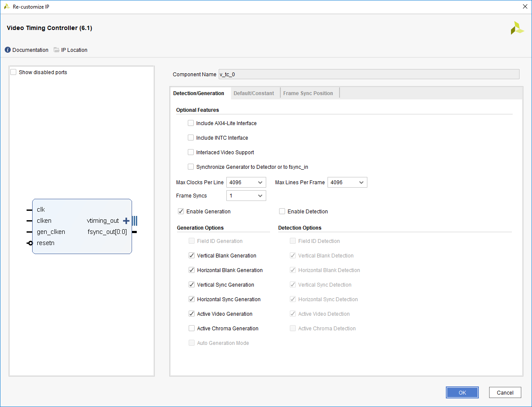Toggle Horizontal Blank Generation checkbox
Image resolution: width=532 pixels, height=407 pixels.
[192, 270]
